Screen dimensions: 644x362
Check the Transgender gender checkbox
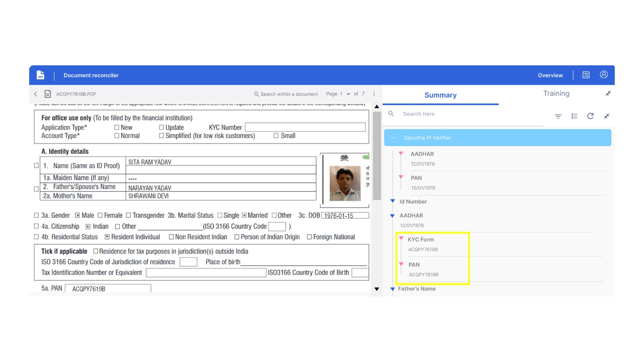tap(128, 215)
